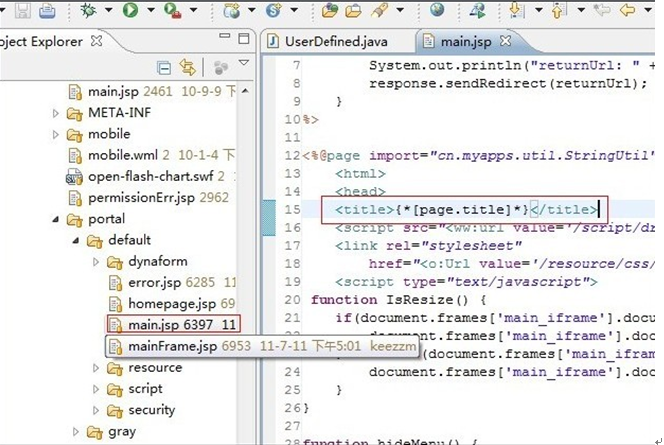Screen dimensions: 664x445
Task: Click the Previous Annotation up-arrow icon
Action: pos(558,10)
